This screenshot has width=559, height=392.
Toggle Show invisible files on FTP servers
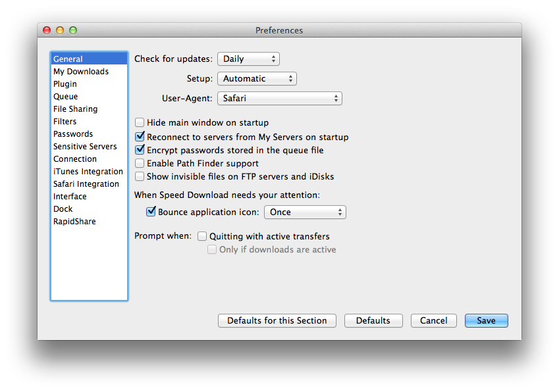coord(140,176)
